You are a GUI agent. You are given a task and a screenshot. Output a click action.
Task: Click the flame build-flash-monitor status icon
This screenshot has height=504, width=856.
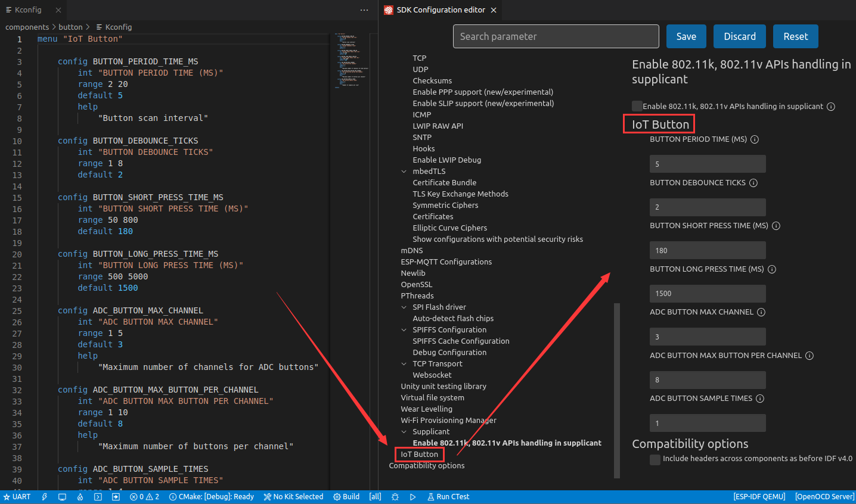coord(80,497)
